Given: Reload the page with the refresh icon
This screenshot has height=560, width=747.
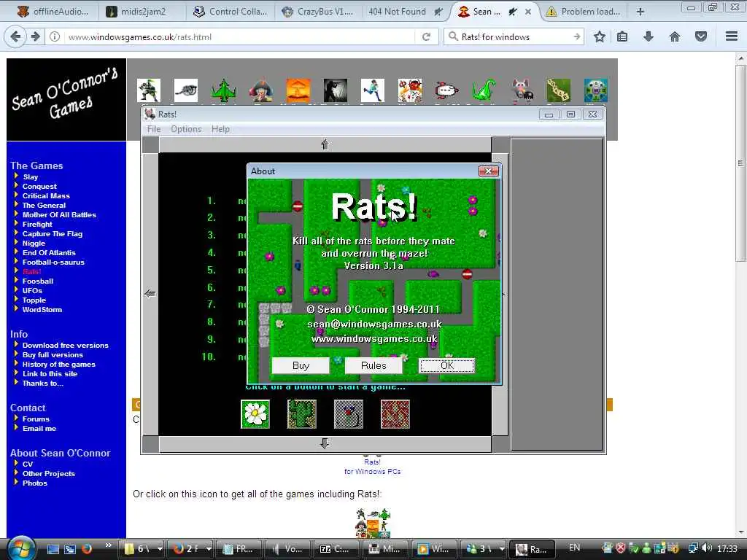Looking at the screenshot, I should pos(426,36).
